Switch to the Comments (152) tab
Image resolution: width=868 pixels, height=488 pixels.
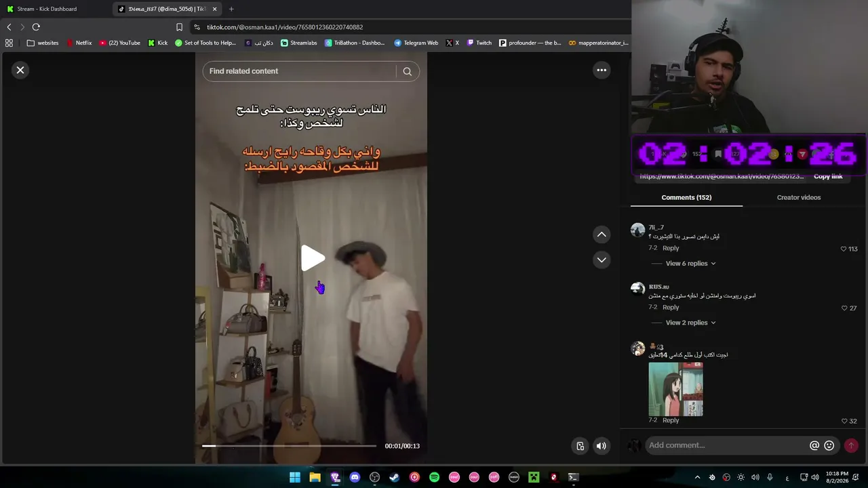[686, 197]
